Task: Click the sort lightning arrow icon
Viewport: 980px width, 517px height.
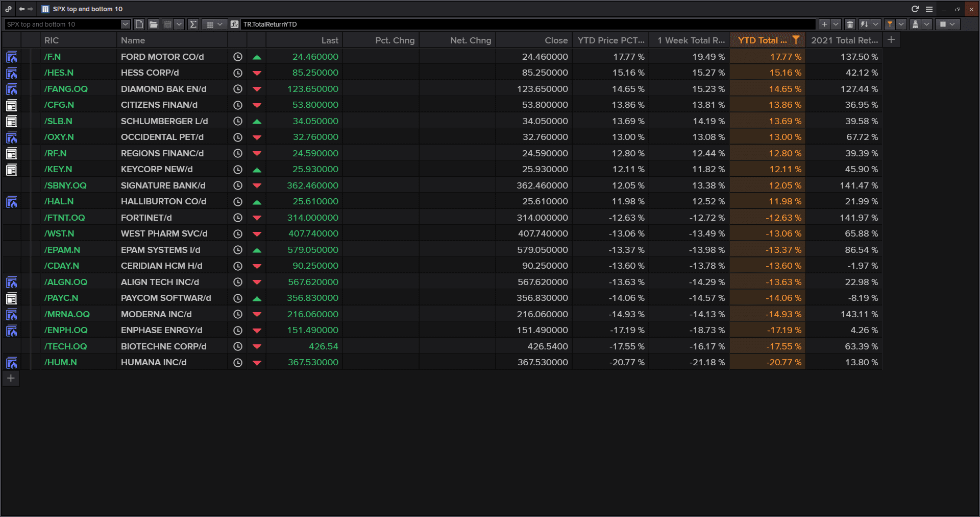Action: point(864,24)
